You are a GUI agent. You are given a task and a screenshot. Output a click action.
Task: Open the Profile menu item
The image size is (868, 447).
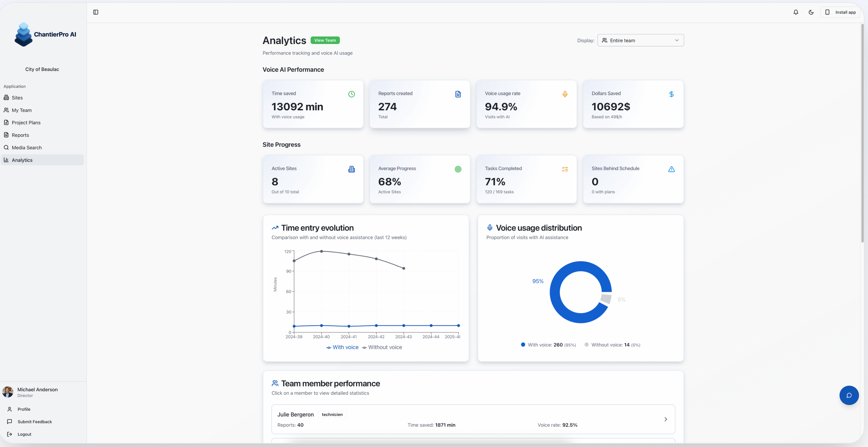click(24, 409)
